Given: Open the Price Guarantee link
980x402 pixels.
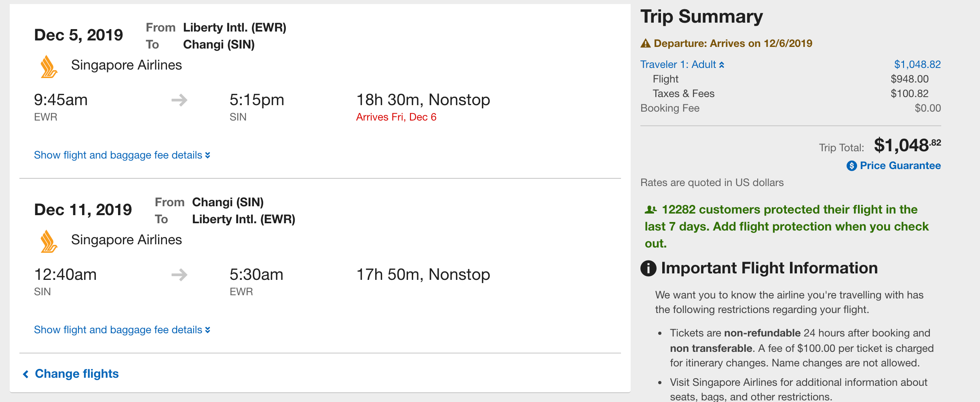Looking at the screenshot, I should pos(900,166).
